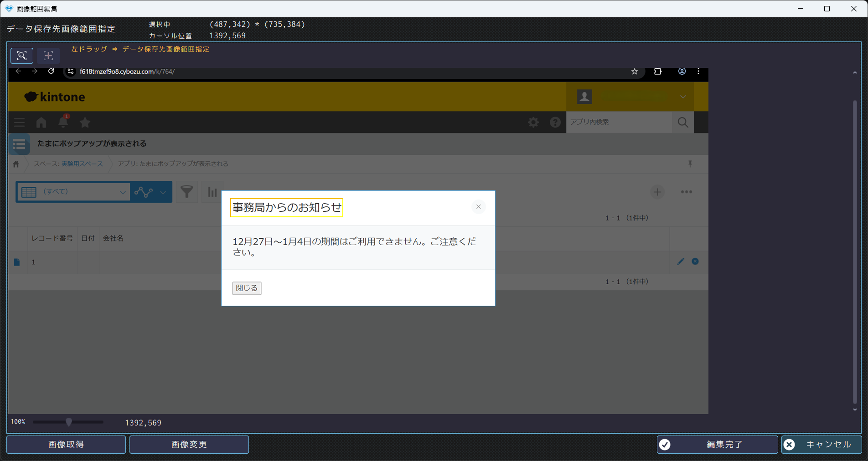Open the kintone settings gear icon
This screenshot has width=868, height=461.
click(x=533, y=122)
